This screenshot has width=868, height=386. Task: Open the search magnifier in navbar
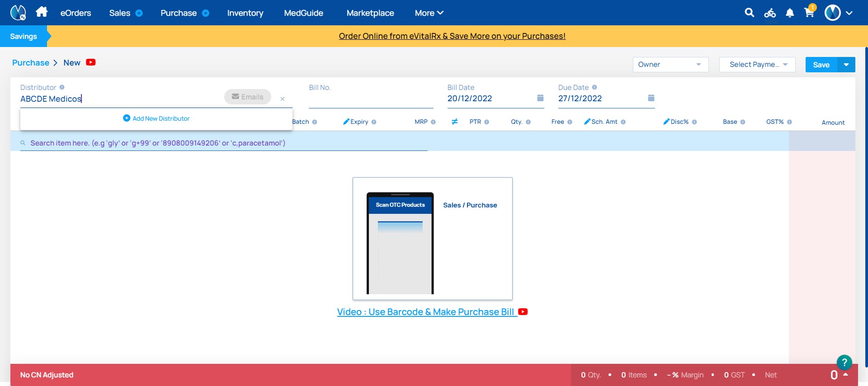(749, 13)
